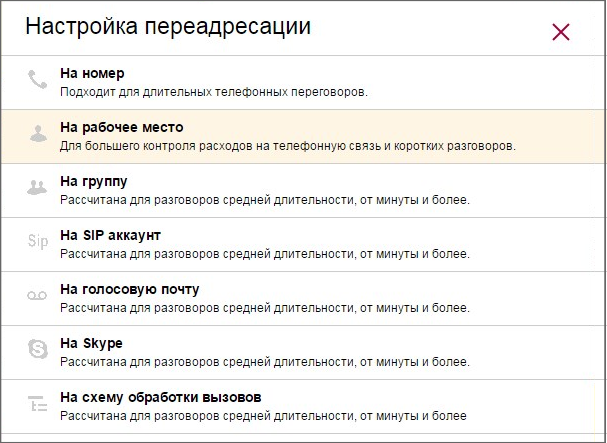Image resolution: width=607 pixels, height=443 pixels.
Task: Click description about длительных телефонных переговоров
Action: coord(214,92)
